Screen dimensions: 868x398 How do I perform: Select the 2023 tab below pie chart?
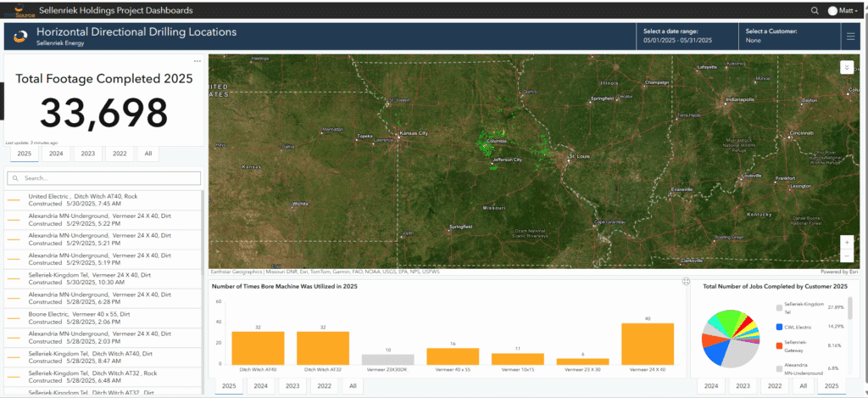click(743, 386)
